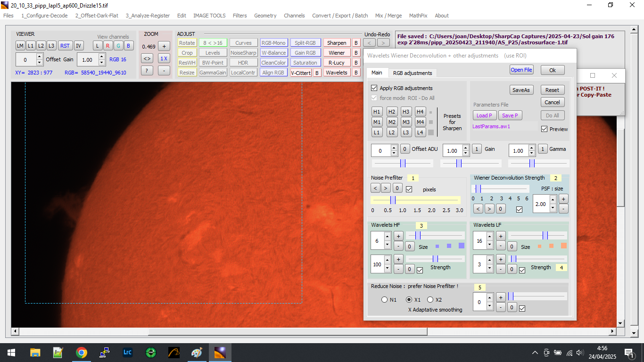This screenshot has width=644, height=362.
Task: Click the Load P button
Action: point(484,115)
